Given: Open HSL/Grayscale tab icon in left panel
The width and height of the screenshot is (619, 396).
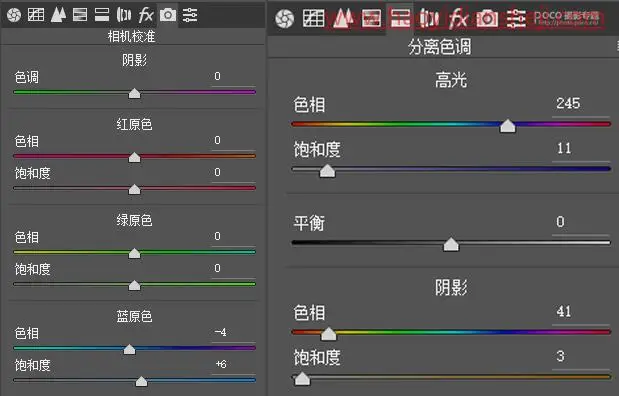Looking at the screenshot, I should pos(80,15).
